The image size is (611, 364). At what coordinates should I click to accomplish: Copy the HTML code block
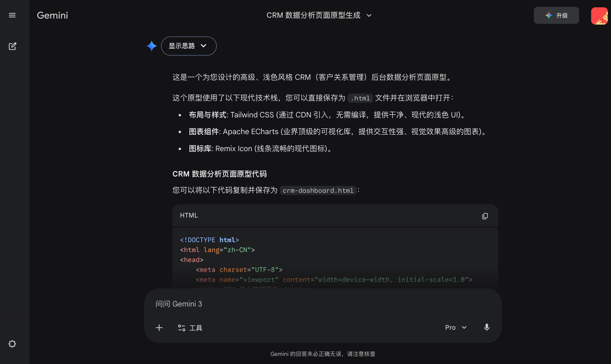(485, 216)
